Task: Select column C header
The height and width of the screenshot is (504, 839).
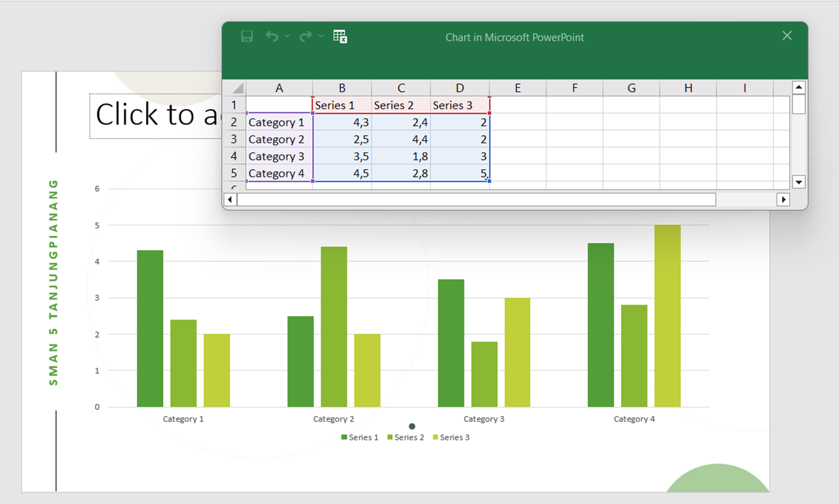Action: click(401, 88)
